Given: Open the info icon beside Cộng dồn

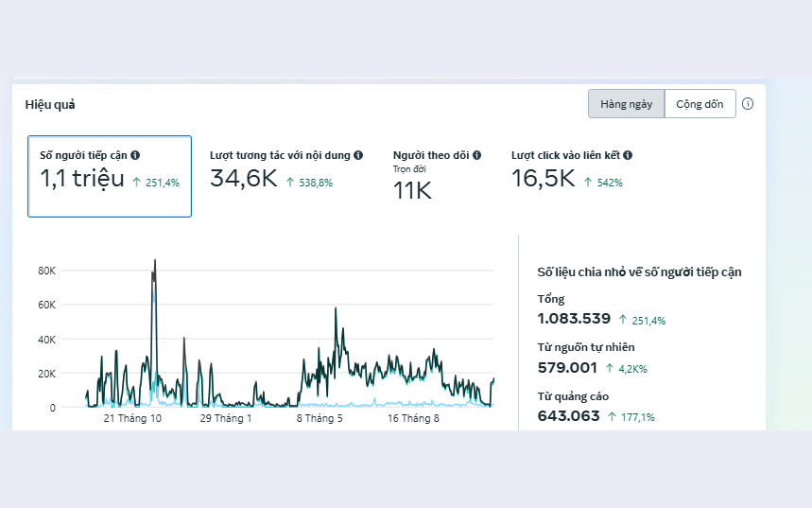Looking at the screenshot, I should [748, 104].
